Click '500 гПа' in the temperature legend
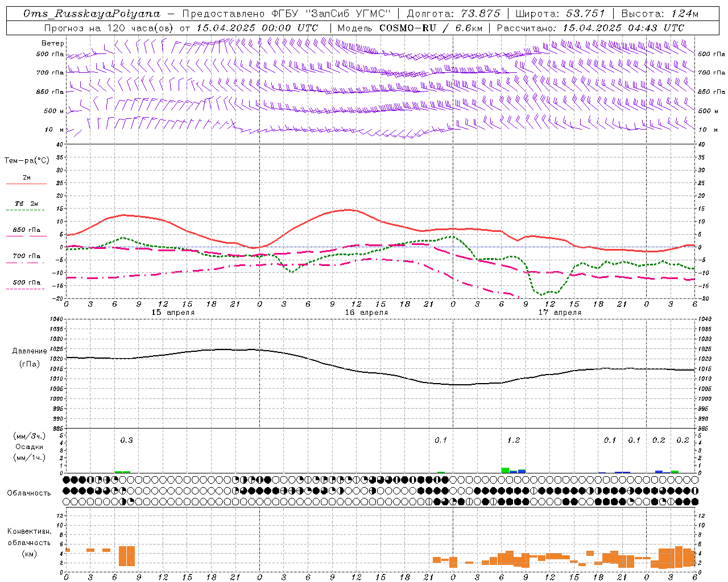 click(26, 282)
